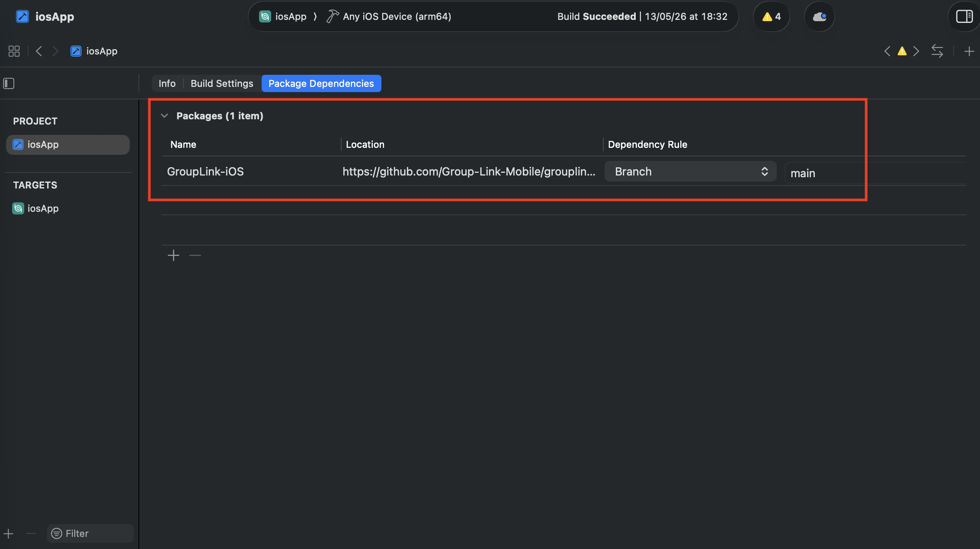Choose Any iOS Device destination
Viewport: 980px width, 549px height.
pyautogui.click(x=389, y=16)
